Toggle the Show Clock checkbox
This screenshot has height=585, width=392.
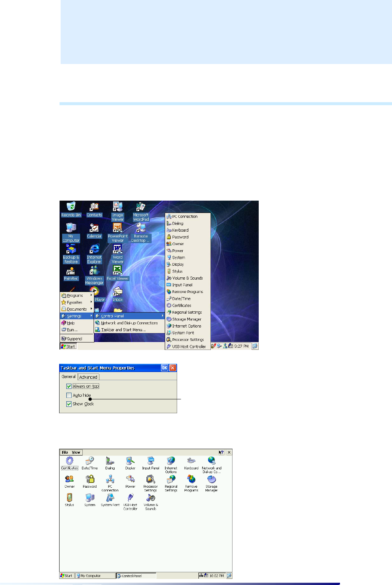69,404
